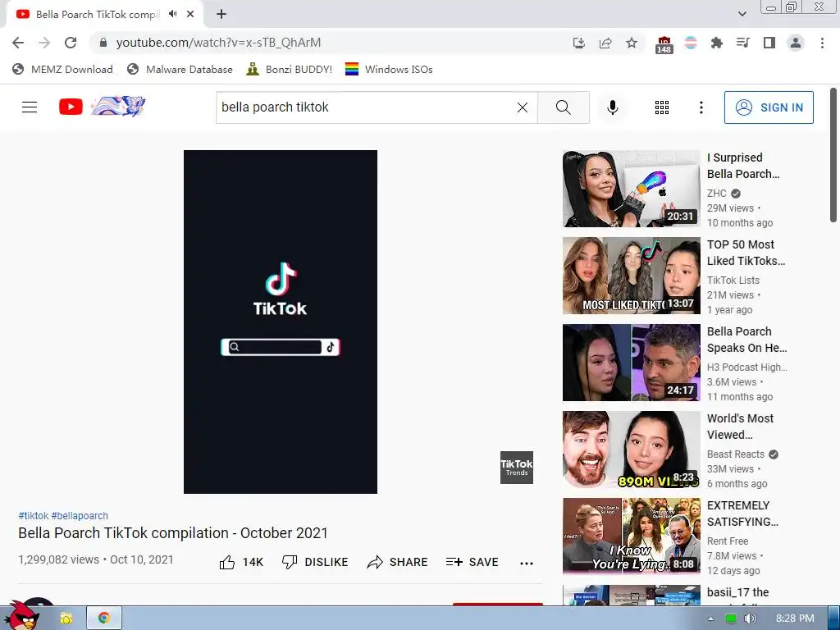This screenshot has width=840, height=630.
Task: Open the Chrome profile avatar
Action: coord(796,43)
